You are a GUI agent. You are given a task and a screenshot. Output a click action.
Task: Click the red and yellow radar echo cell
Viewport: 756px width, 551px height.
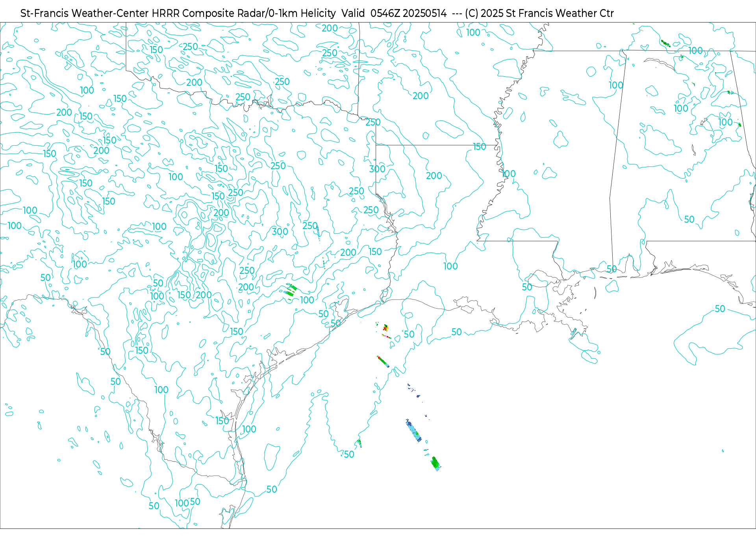385,327
